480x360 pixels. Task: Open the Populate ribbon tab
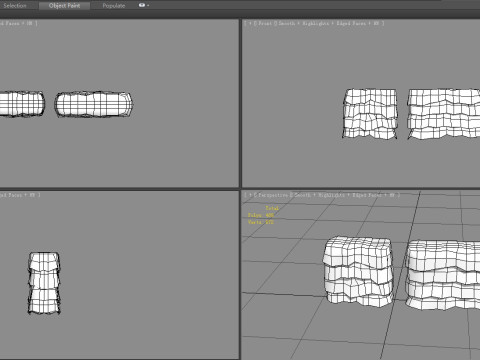coord(114,6)
